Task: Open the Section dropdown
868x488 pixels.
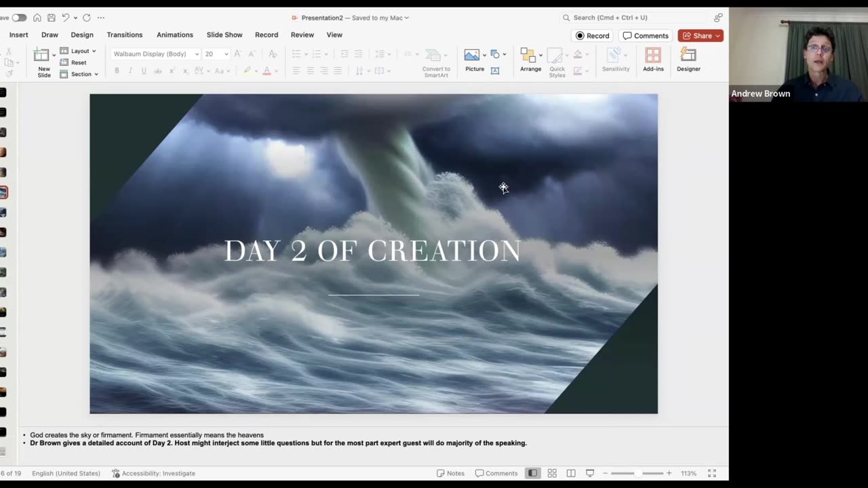Action: 79,74
